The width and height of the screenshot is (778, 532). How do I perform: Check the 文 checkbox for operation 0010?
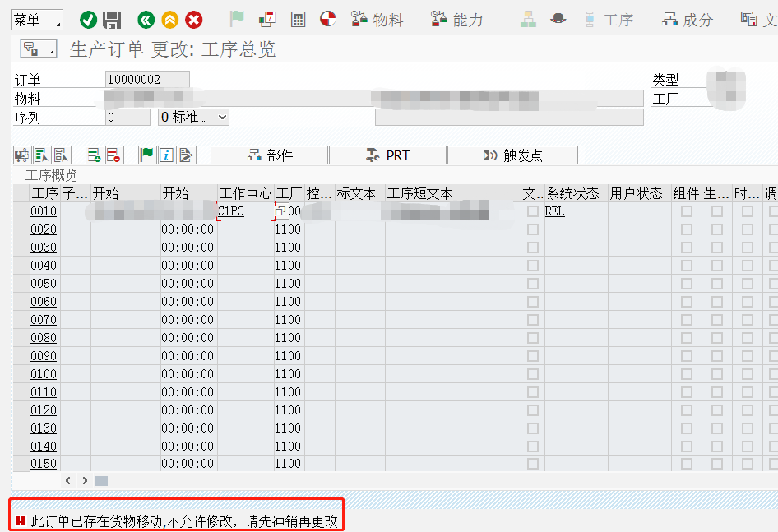[x=532, y=210]
